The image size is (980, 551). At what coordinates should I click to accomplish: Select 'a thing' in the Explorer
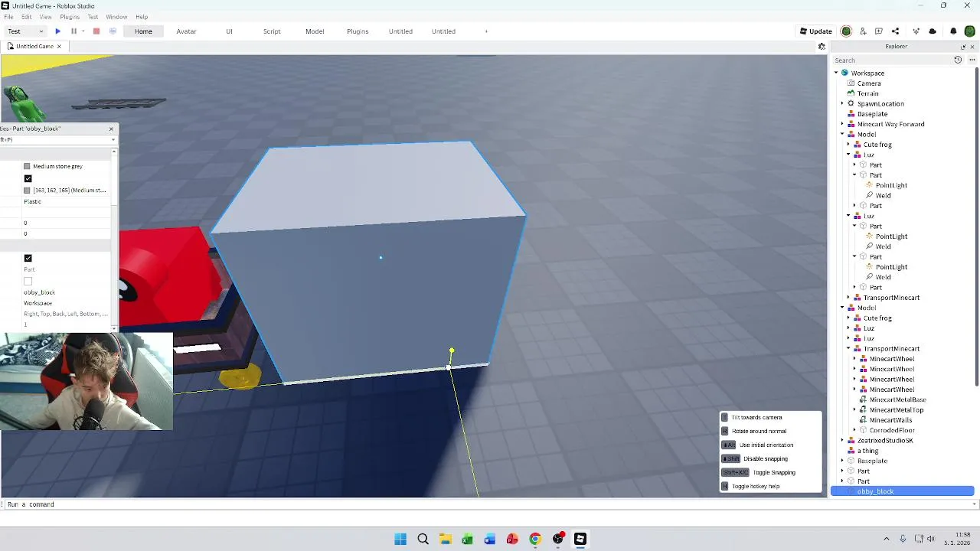pos(867,451)
